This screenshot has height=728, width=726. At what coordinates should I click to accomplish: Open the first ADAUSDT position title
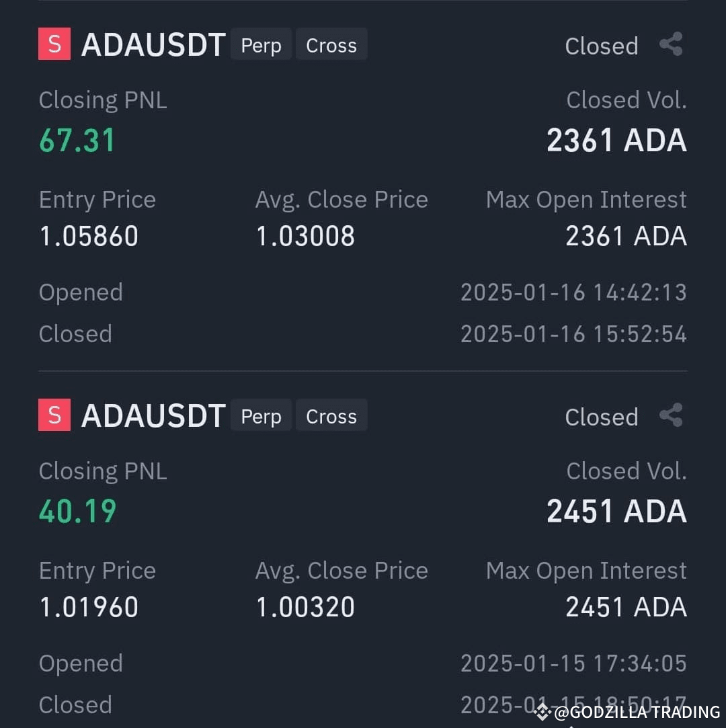[154, 45]
